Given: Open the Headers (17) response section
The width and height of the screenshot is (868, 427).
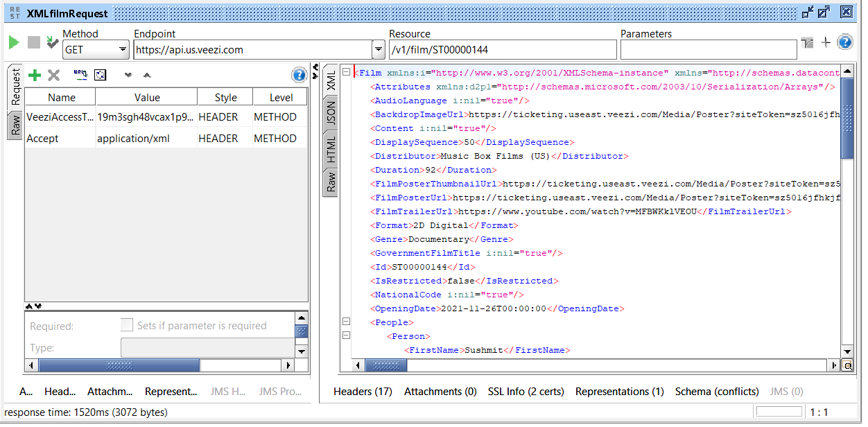Looking at the screenshot, I should pos(362,391).
